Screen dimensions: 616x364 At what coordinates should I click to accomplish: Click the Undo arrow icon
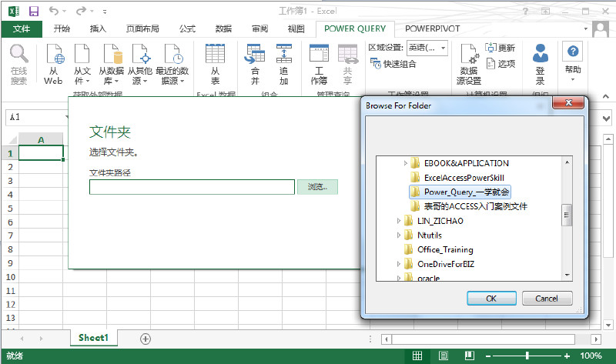tap(54, 11)
